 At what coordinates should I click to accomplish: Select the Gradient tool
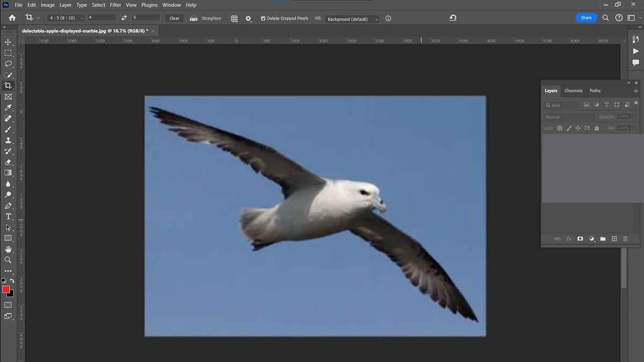8,173
